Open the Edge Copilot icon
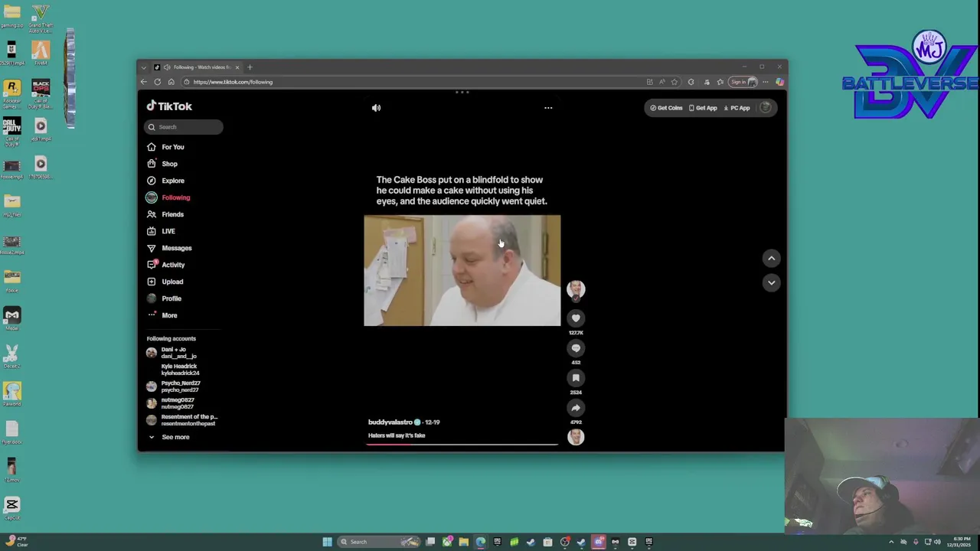980x551 pixels. pyautogui.click(x=779, y=82)
